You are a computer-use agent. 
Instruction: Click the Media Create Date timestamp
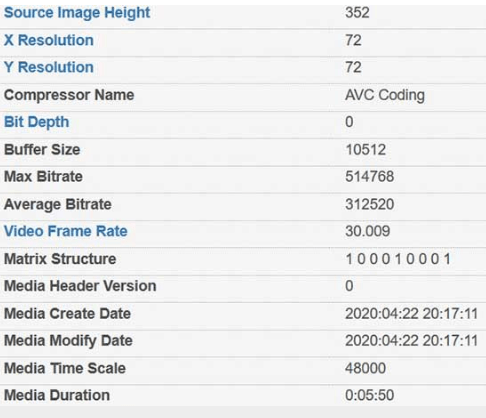(412, 314)
